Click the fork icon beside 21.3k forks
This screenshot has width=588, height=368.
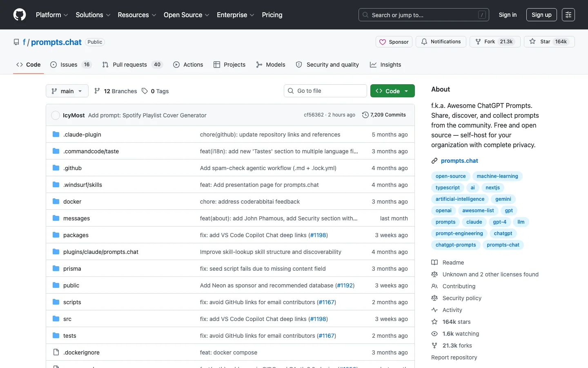tap(434, 346)
